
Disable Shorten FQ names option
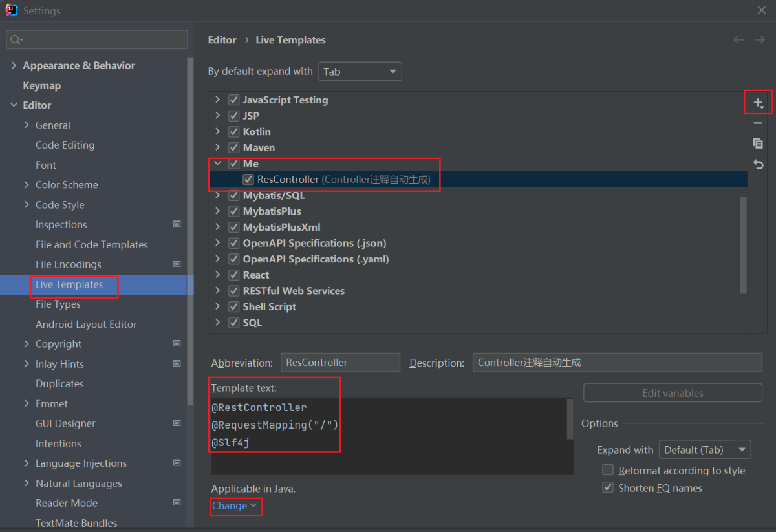click(x=608, y=488)
